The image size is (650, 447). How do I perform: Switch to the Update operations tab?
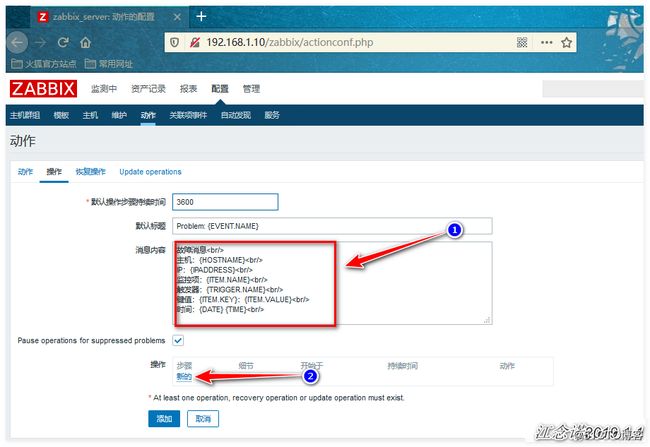[150, 172]
